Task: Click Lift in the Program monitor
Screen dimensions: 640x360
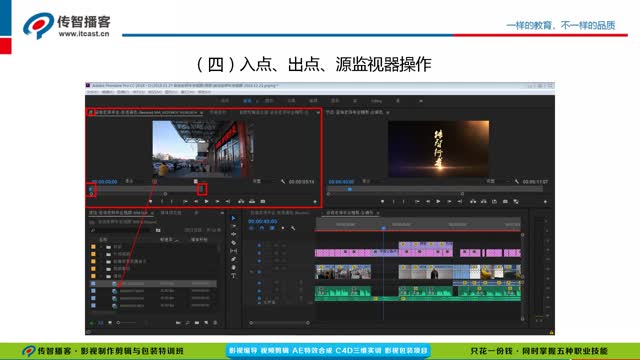Action: [x=473, y=202]
